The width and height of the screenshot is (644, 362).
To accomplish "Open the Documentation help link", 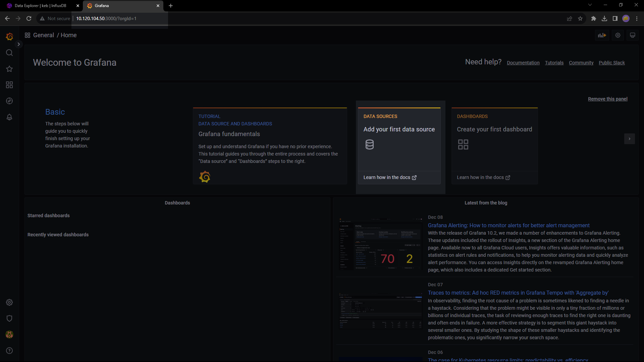I will point(523,63).
